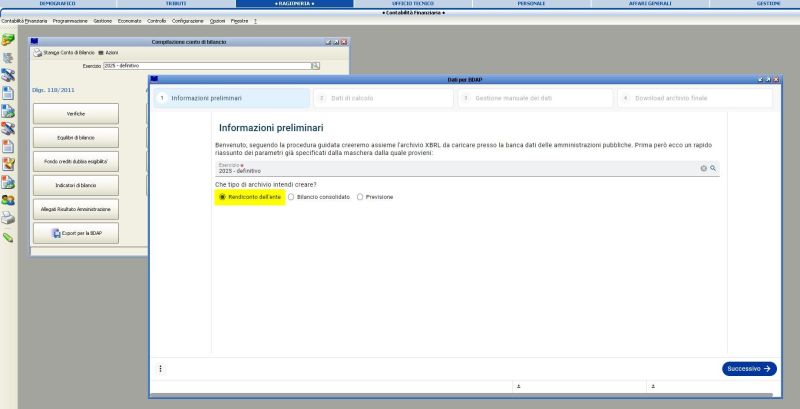Click Allegati Risultato Amministrazione button
800x409 pixels.
coord(76,209)
